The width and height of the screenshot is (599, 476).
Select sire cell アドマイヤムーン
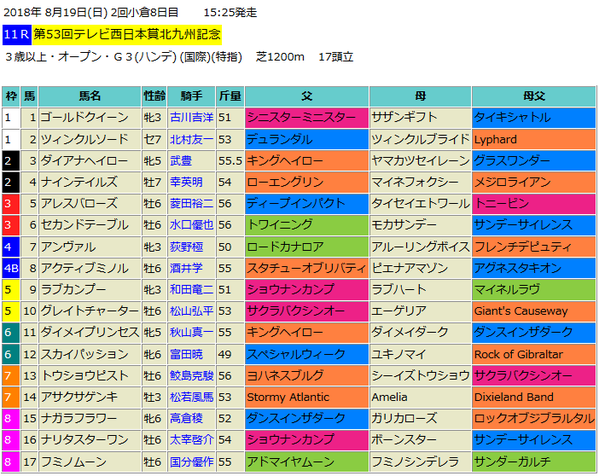coord(306,463)
